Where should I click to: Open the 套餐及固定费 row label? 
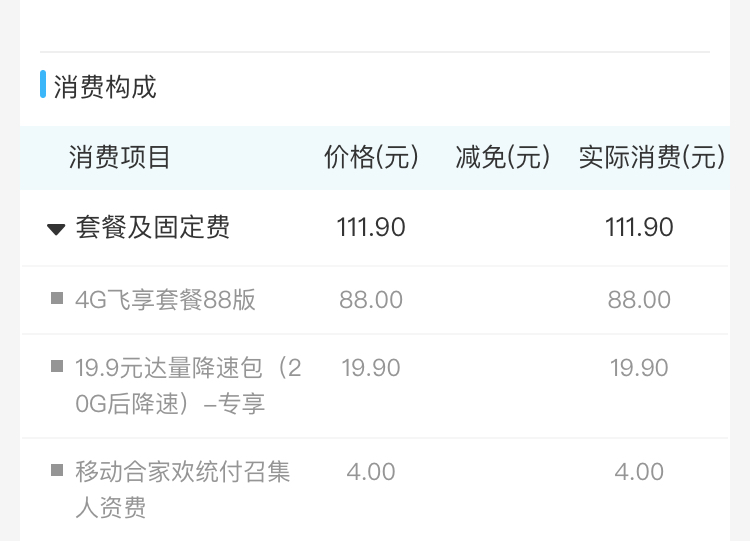(x=153, y=228)
